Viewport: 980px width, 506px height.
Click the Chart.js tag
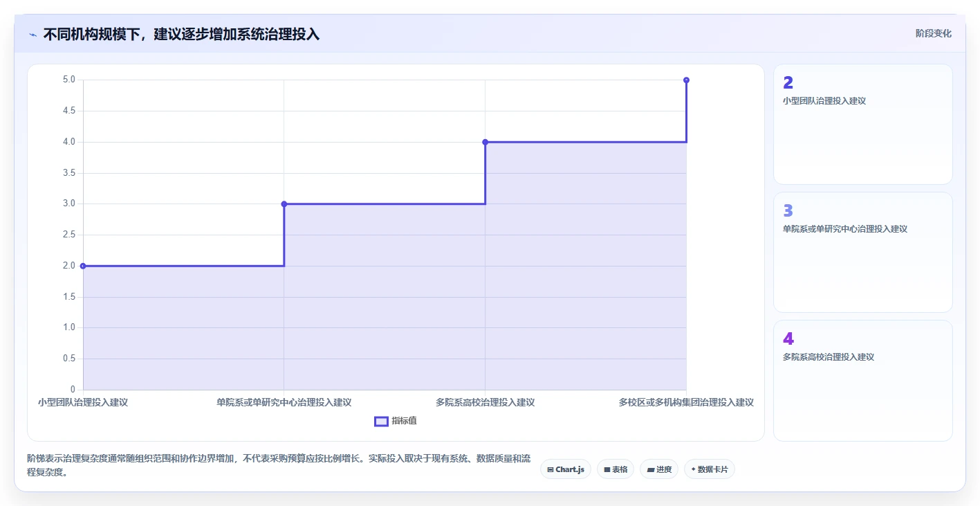point(565,469)
